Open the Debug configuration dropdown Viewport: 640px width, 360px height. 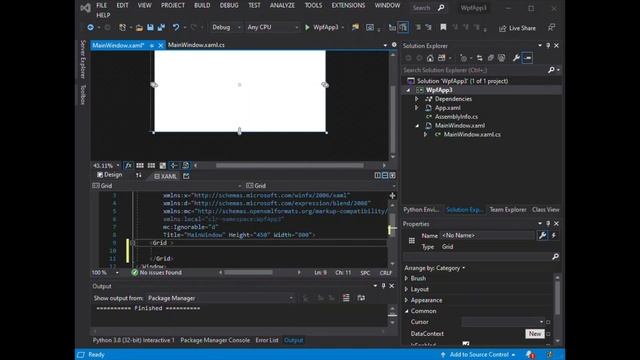(x=227, y=27)
